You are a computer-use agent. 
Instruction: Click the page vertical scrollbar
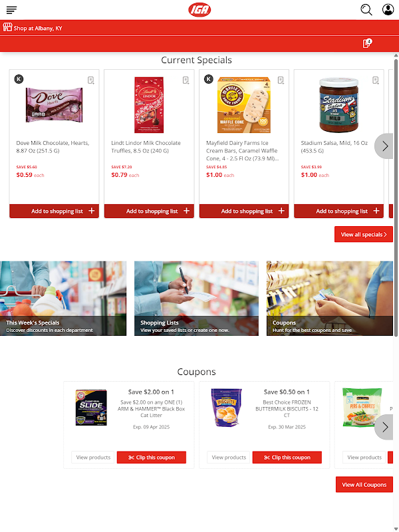[396, 197]
